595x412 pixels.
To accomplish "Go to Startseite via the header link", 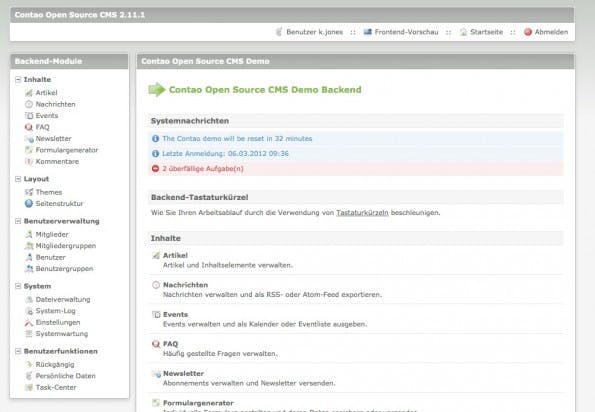I will point(486,32).
